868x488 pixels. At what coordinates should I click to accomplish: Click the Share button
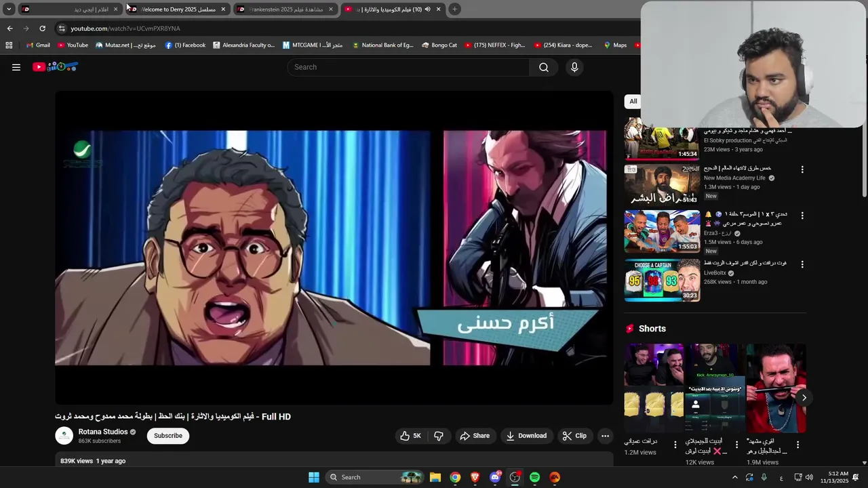click(475, 436)
